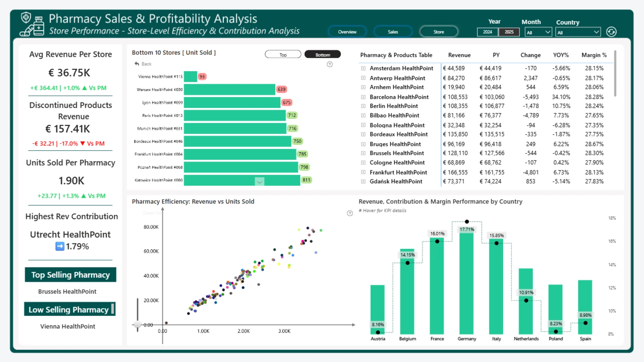Switch to the Overview page
This screenshot has width=644, height=362.
347,32
